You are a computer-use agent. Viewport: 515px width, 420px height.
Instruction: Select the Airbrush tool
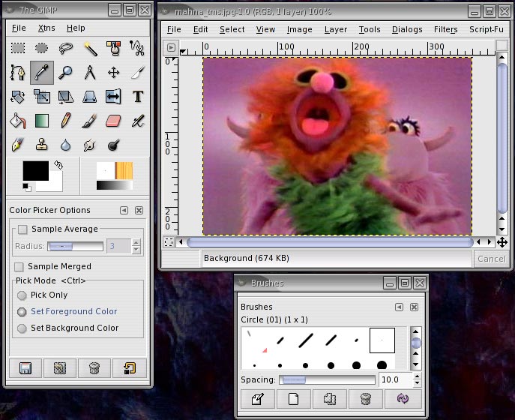coord(137,121)
